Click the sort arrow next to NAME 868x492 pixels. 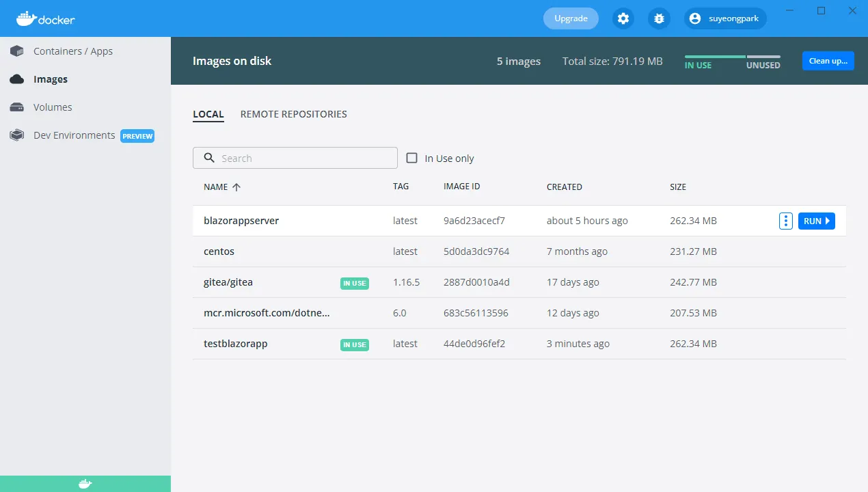pos(236,187)
